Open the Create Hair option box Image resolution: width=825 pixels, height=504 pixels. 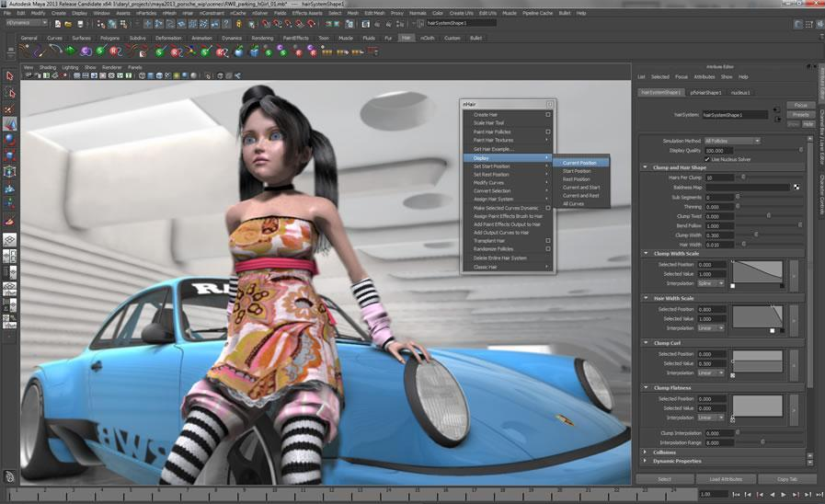point(548,115)
